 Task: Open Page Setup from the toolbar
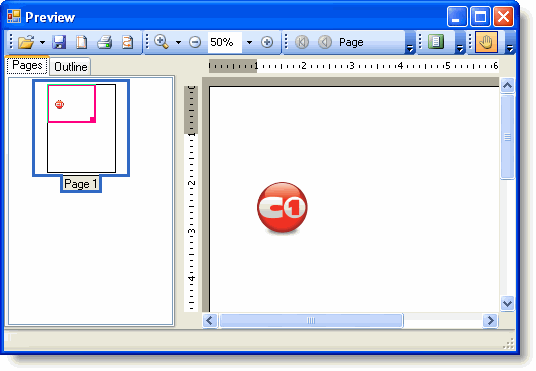pyautogui.click(x=81, y=42)
